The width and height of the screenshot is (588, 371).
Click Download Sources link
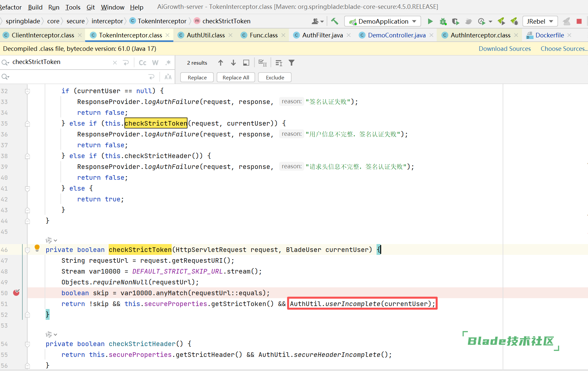pyautogui.click(x=505, y=49)
